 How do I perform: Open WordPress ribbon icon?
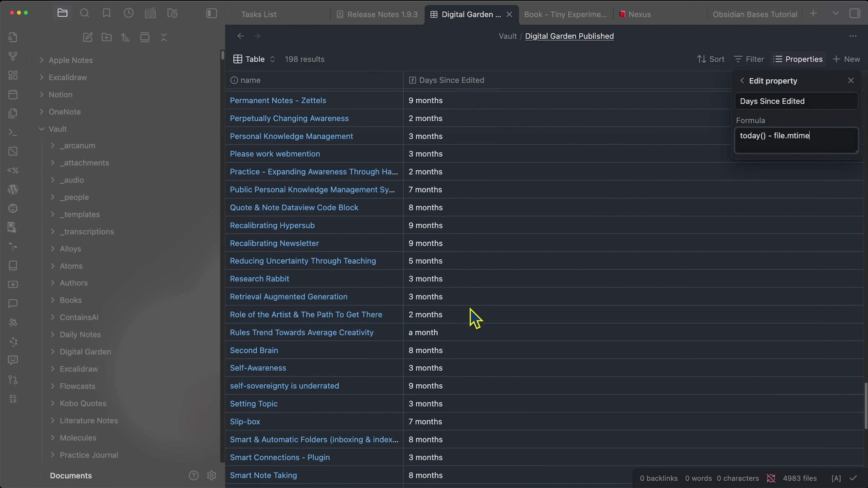pos(13,189)
